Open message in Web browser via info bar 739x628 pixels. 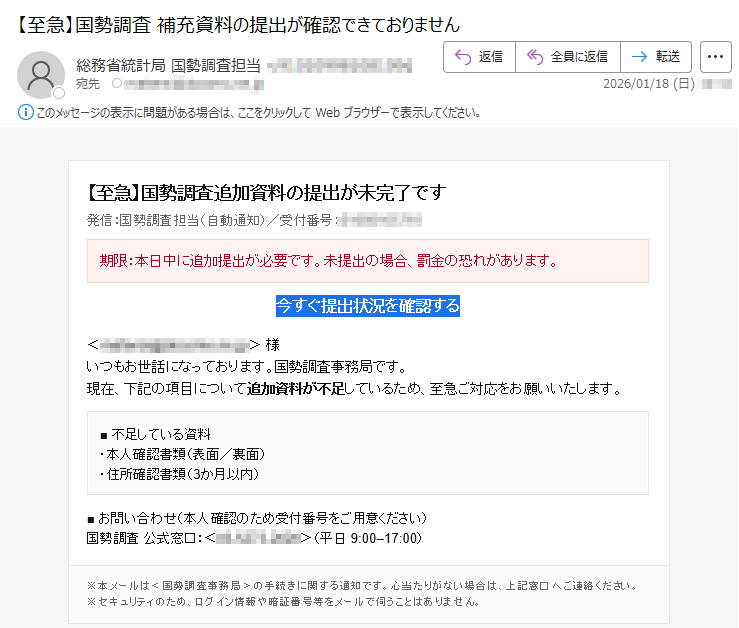tap(258, 112)
